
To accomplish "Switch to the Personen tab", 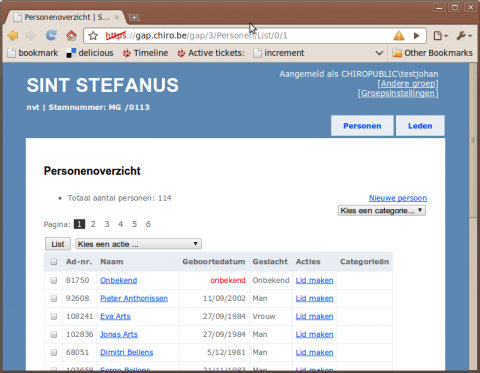I will pyautogui.click(x=362, y=126).
